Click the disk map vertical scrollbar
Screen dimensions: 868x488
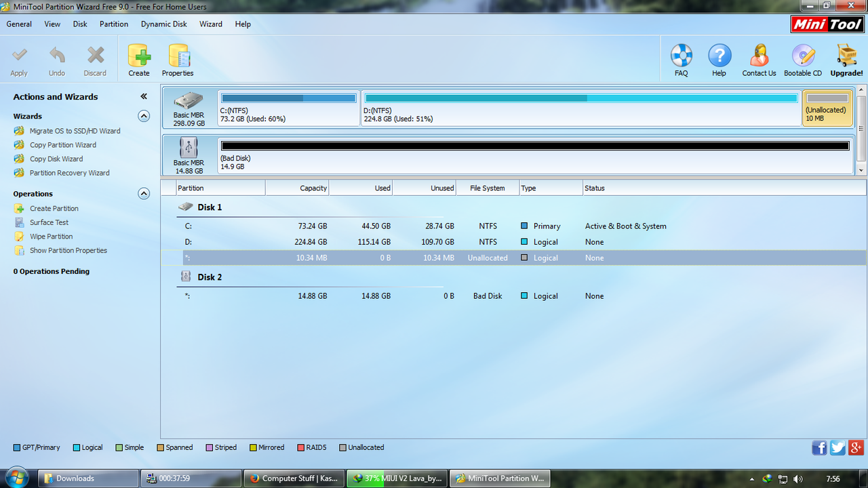(x=862, y=130)
